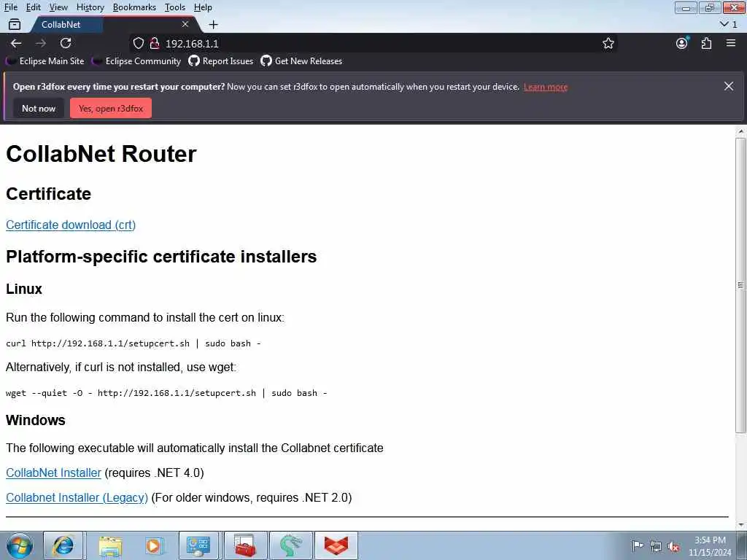The height and width of the screenshot is (560, 747).
Task: Open Get New Releases bookmark
Action: click(x=301, y=61)
